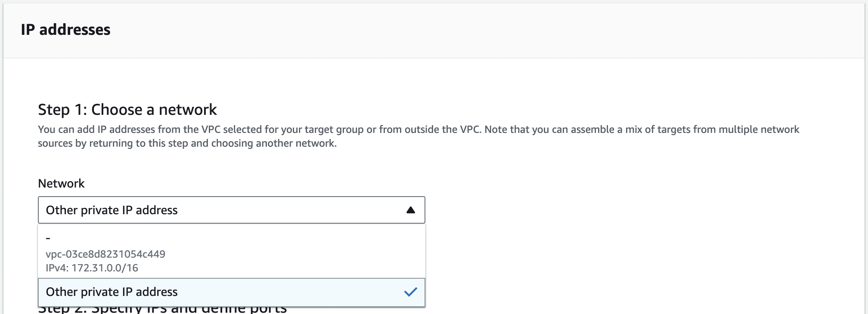The width and height of the screenshot is (868, 314).
Task: Click the Network combo box's selected value text
Action: (x=112, y=210)
